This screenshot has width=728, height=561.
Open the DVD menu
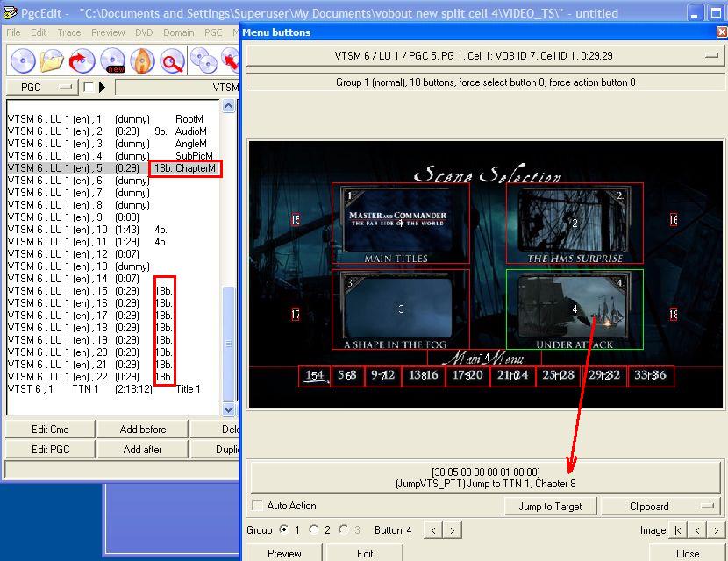144,32
